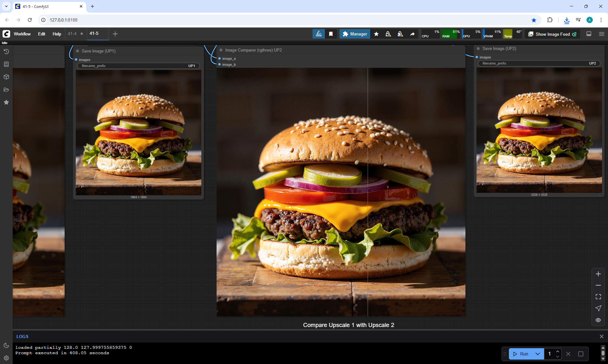The height and width of the screenshot is (364, 608).
Task: Open the settings gear icon
Action: point(6,358)
